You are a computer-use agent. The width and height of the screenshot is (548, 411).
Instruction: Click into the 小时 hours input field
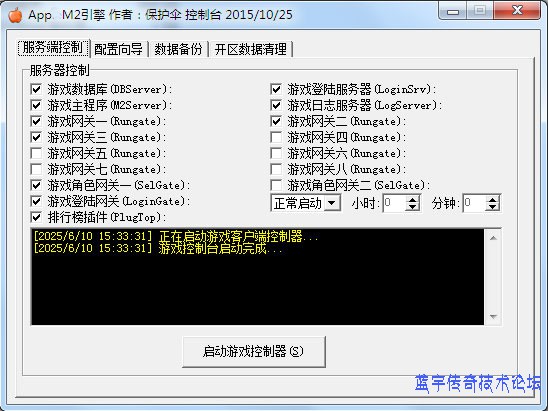tap(395, 203)
